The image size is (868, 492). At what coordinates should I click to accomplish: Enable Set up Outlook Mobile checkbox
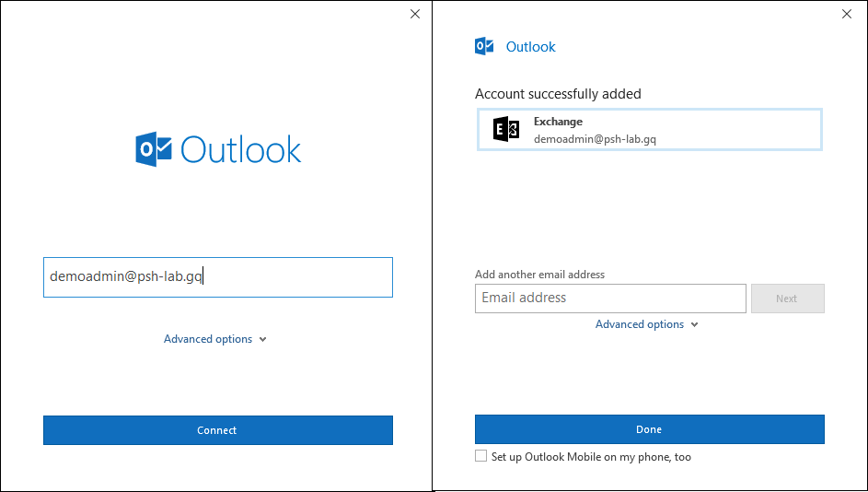(x=481, y=456)
